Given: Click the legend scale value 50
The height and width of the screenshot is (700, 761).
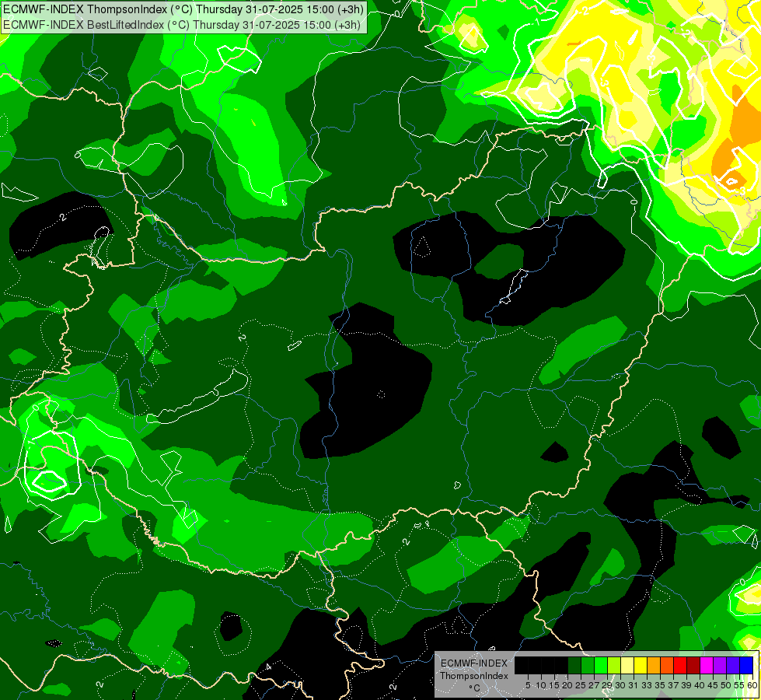Looking at the screenshot, I should click(x=727, y=685).
